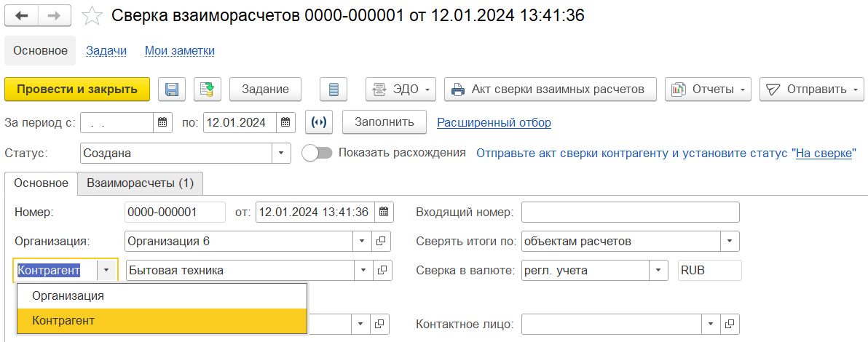868x342 pixels.
Task: Toggle the Показать расхождения switch
Action: 317,153
